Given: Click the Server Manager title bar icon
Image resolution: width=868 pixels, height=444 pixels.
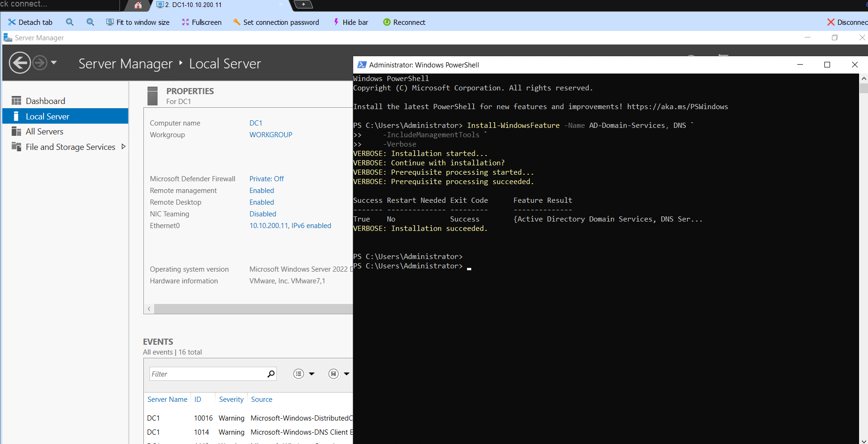Looking at the screenshot, I should point(7,37).
